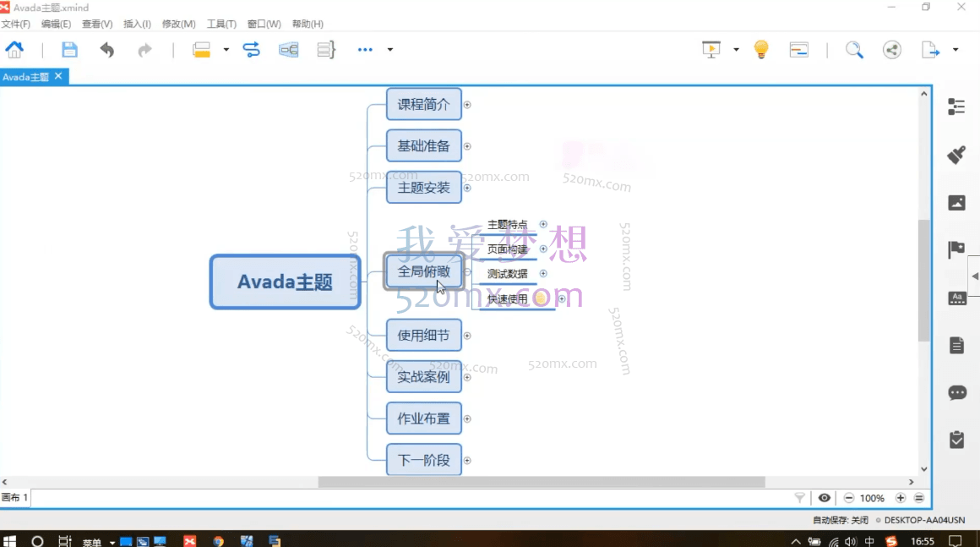Open the format paintbrush panel
The width and height of the screenshot is (980, 547).
click(x=956, y=155)
